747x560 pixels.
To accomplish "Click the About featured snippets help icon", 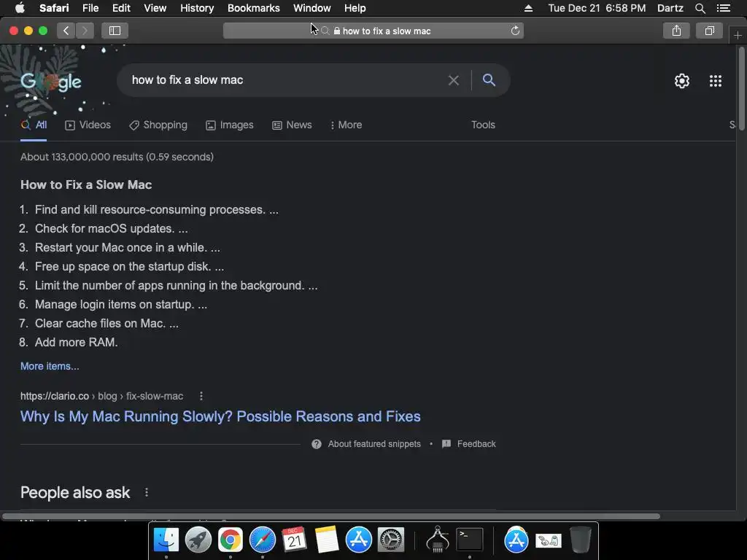I will tap(317, 444).
